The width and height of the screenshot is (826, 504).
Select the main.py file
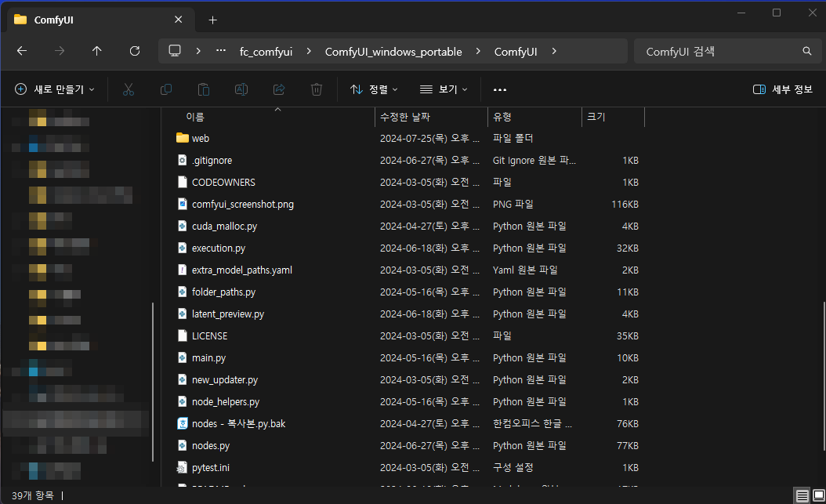[208, 357]
